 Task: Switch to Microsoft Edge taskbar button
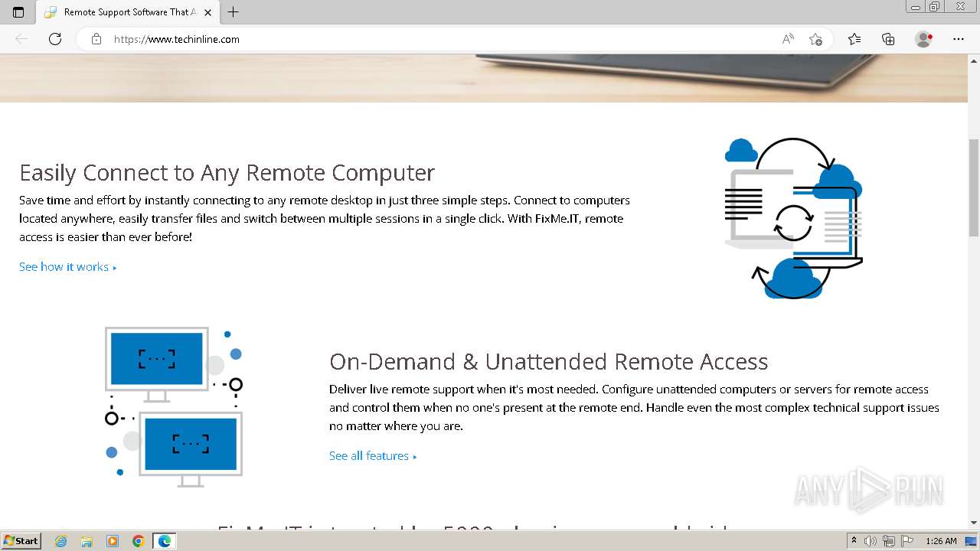(165, 541)
